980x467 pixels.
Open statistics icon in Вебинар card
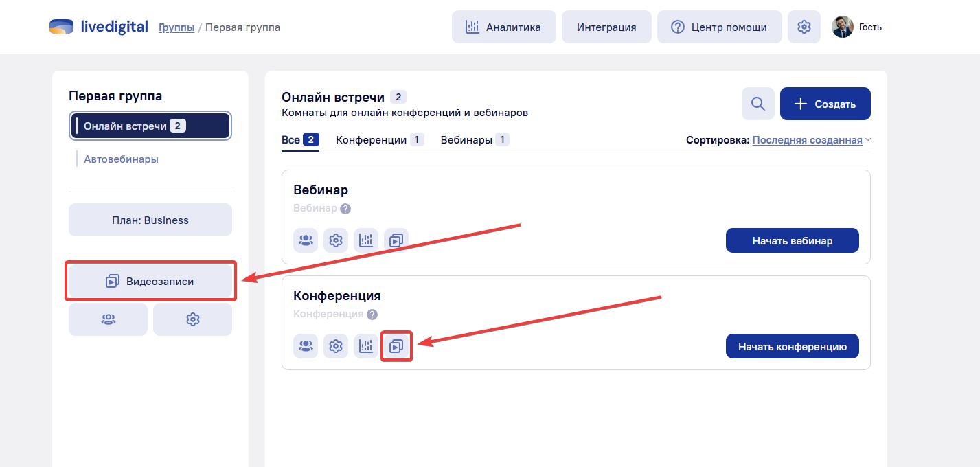click(x=366, y=240)
